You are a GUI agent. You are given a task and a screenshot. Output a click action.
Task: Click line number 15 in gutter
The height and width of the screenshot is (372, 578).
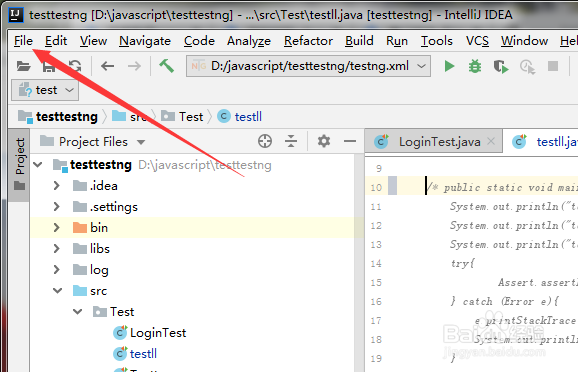pos(376,282)
